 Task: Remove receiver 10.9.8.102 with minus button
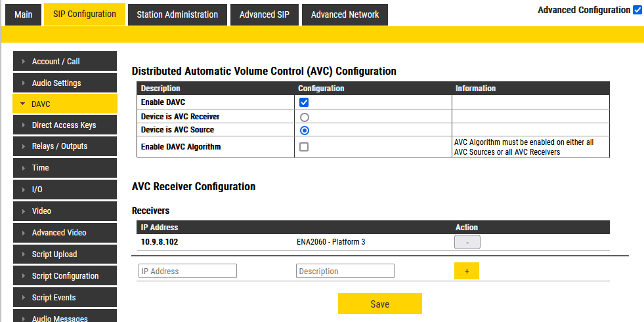tap(467, 242)
